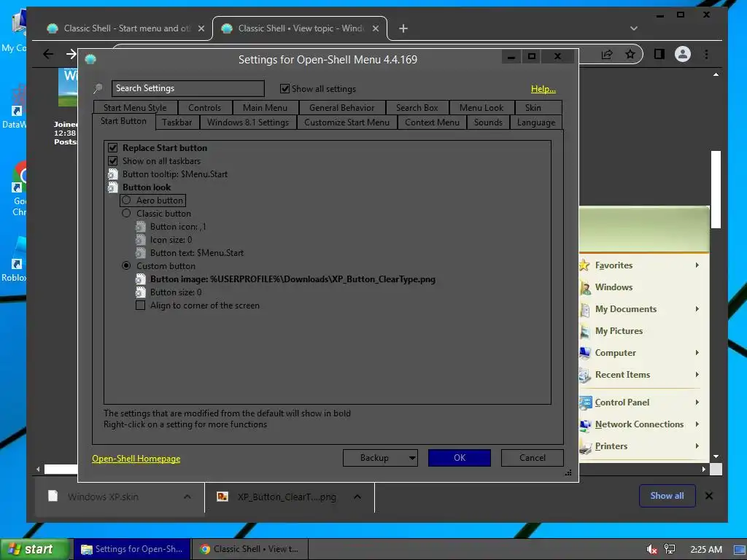Click the Search Settings input field
This screenshot has height=560, width=747.
tap(187, 88)
